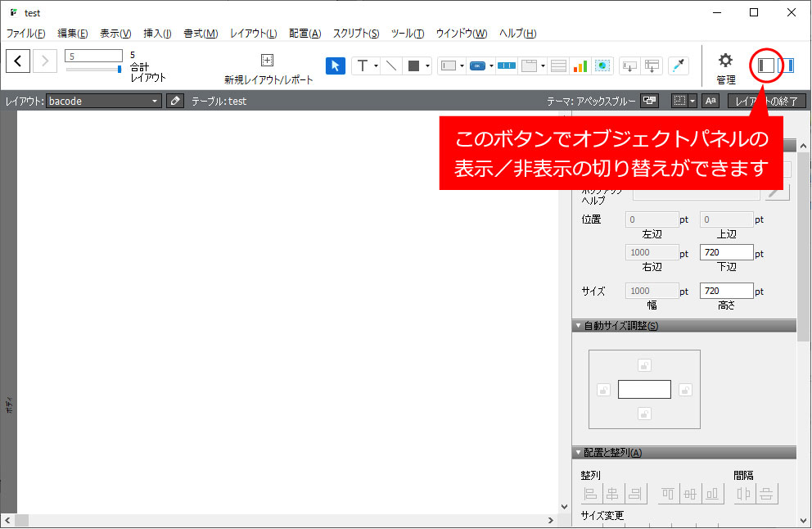This screenshot has height=529, width=812.
Task: Select the Button tool
Action: (477, 66)
